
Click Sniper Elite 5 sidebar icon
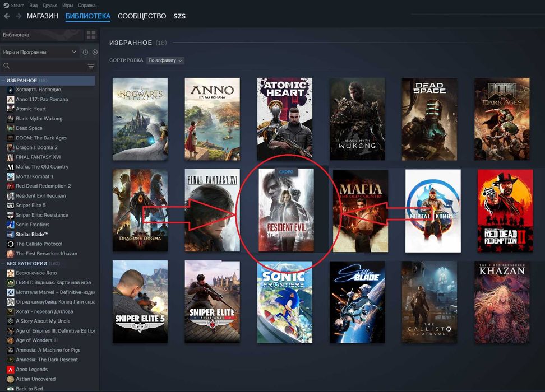(11, 205)
